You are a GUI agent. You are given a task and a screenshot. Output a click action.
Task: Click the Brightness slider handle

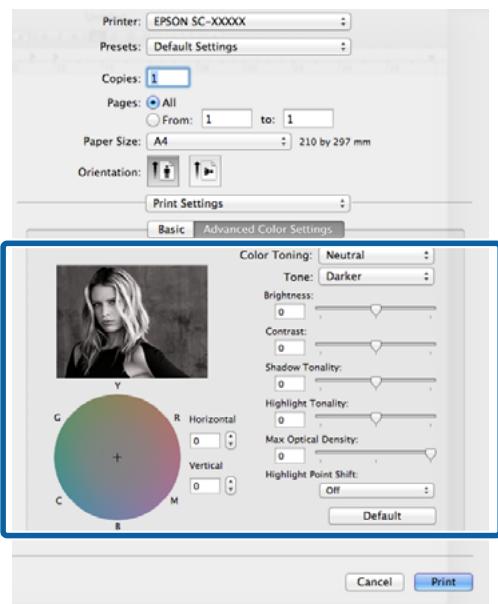376,310
